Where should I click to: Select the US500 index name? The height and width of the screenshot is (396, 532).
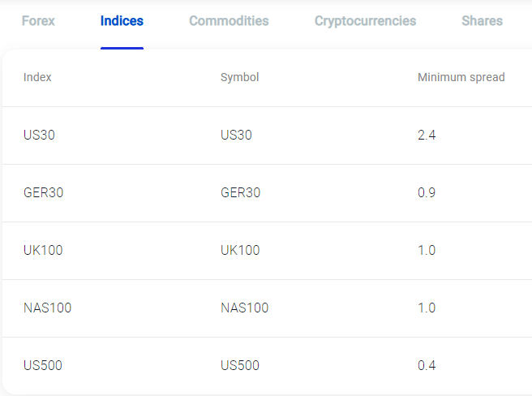tap(43, 365)
